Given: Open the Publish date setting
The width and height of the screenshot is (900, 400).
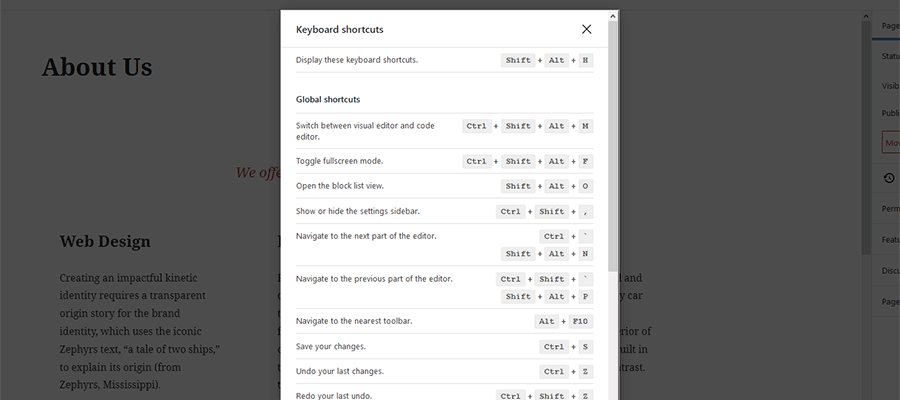Looking at the screenshot, I should click(x=889, y=114).
